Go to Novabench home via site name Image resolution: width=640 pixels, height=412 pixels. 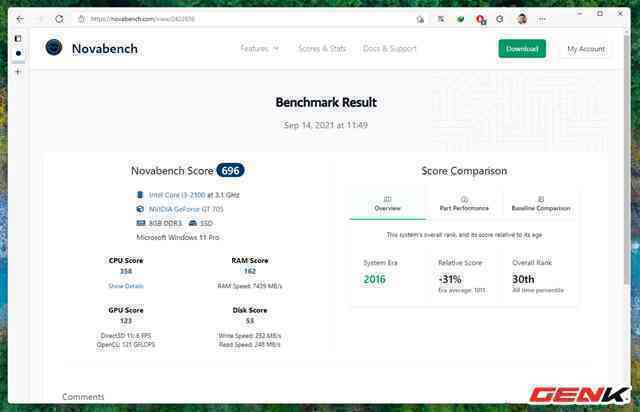105,49
